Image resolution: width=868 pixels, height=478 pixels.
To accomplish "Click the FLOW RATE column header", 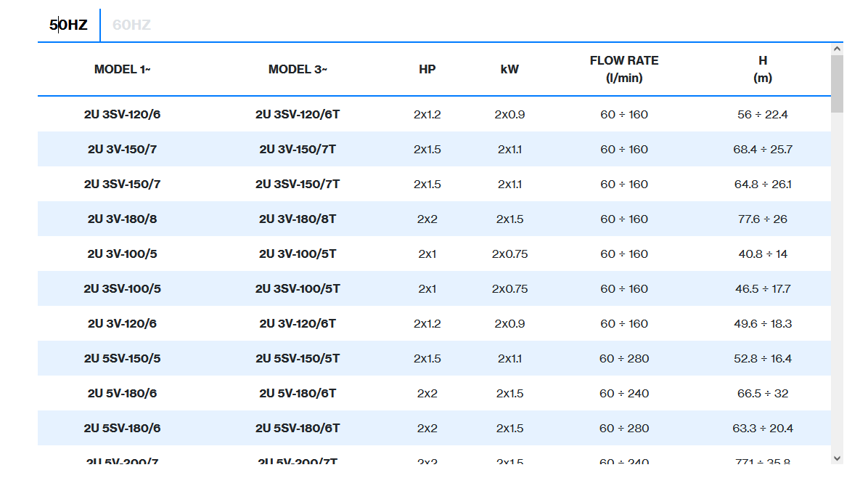I will tap(624, 69).
